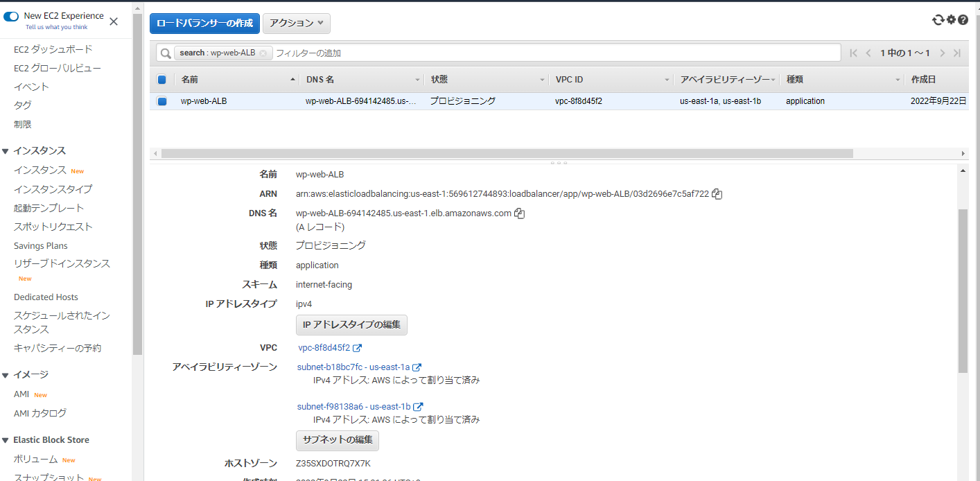
Task: Open EC2 ダッシュボード in sidebar
Action: click(53, 49)
